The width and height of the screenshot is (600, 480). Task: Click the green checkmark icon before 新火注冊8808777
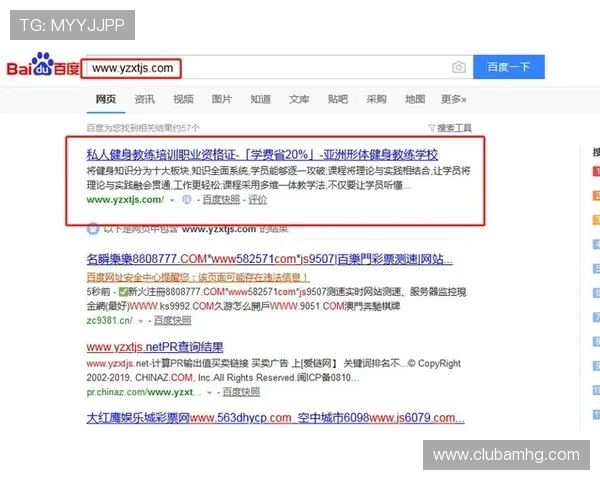pyautogui.click(x=123, y=292)
